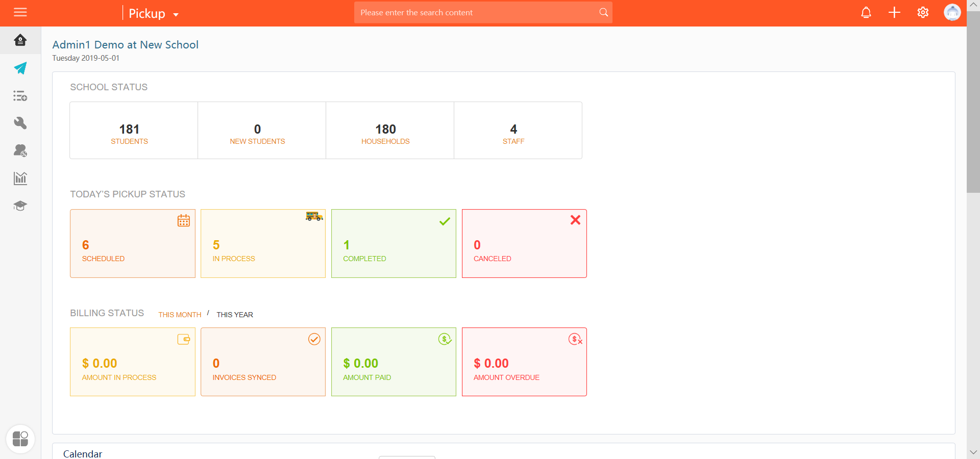Image resolution: width=980 pixels, height=459 pixels.
Task: Click the School Status section heading
Action: 109,87
